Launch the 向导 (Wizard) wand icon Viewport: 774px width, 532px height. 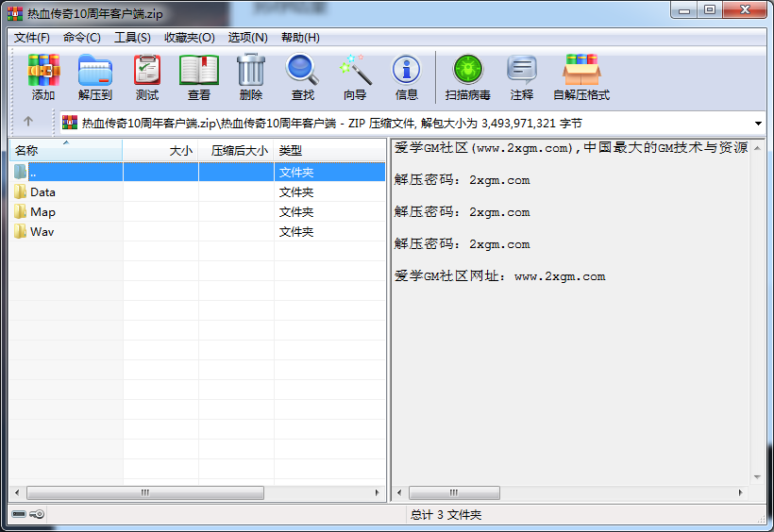(355, 70)
